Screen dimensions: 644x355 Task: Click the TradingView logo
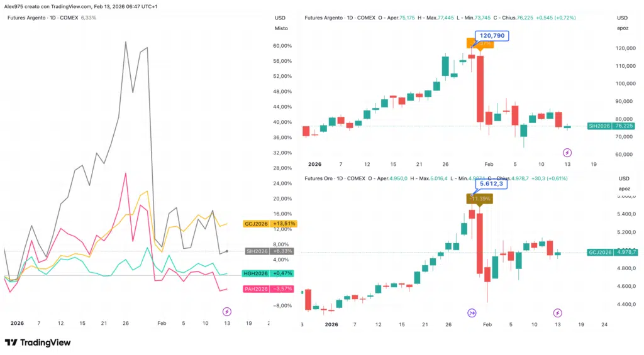tap(38, 342)
